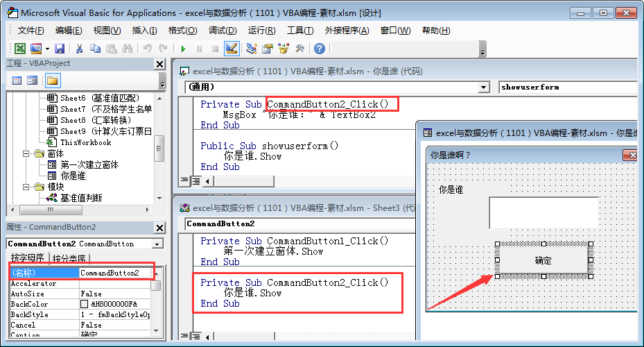Click the text box on 你是谁啊? form
644x347 pixels.
coord(543,212)
